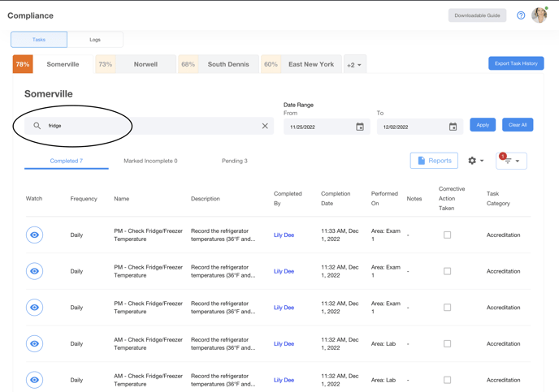Show the Marked Incomplete 0 tab
This screenshot has width=559, height=392.
tap(150, 161)
